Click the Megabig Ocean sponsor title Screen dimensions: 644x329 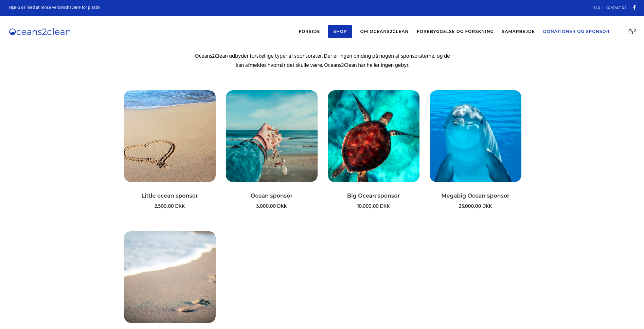tap(475, 196)
